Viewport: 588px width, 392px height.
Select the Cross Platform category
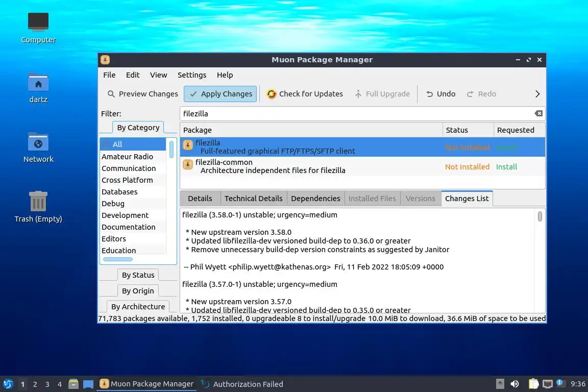133,180
